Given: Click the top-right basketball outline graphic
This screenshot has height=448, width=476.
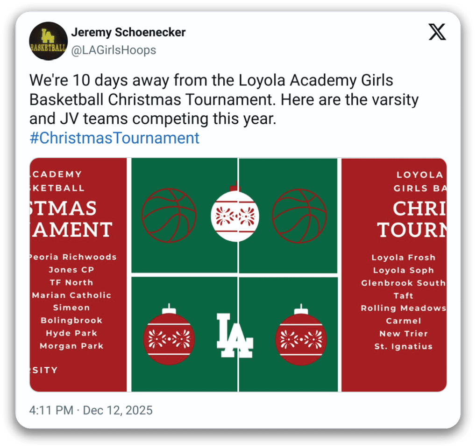Looking at the screenshot, I should 299,216.
